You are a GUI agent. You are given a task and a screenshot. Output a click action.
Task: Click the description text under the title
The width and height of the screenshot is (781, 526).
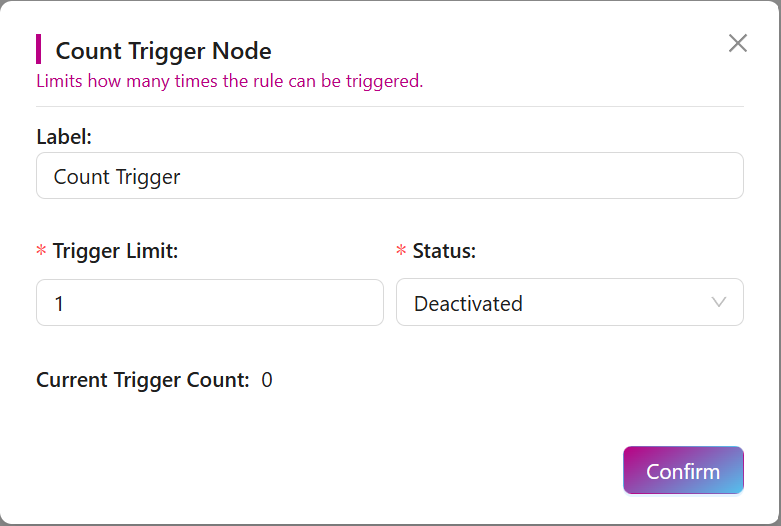(229, 81)
